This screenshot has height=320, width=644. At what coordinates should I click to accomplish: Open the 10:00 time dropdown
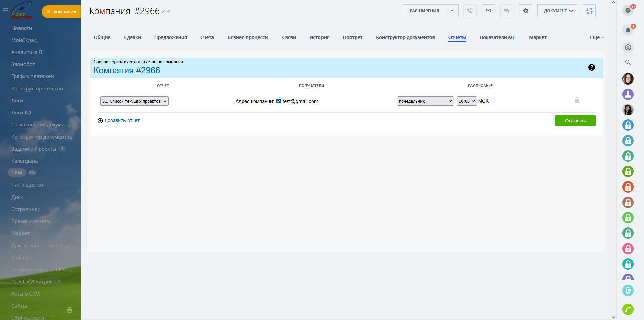466,101
